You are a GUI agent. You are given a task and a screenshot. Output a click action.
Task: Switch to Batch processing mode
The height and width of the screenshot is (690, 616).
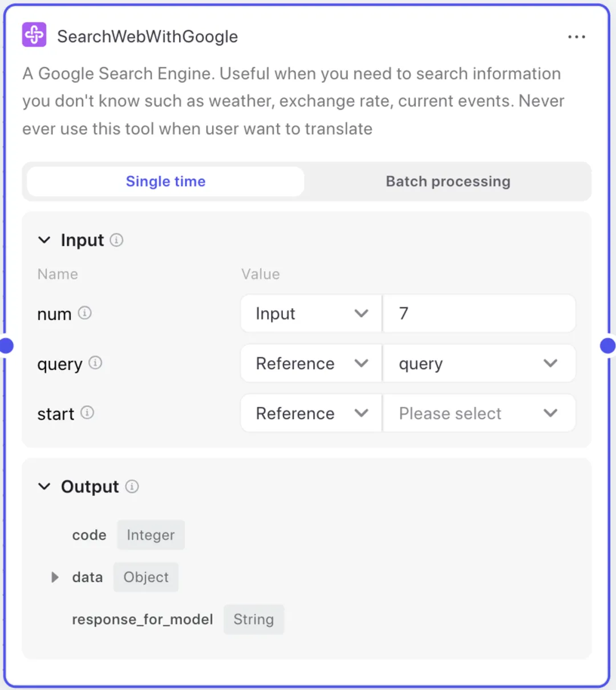point(448,181)
